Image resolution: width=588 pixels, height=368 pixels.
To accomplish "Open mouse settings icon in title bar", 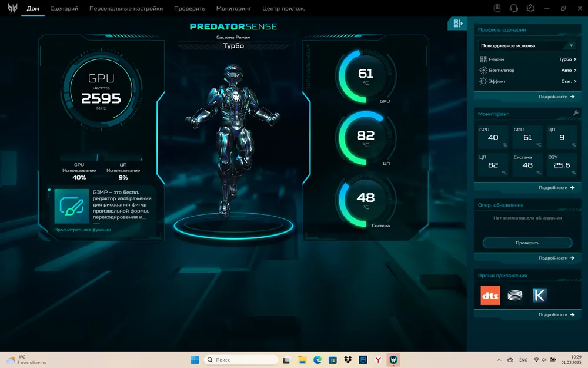I will click(497, 8).
